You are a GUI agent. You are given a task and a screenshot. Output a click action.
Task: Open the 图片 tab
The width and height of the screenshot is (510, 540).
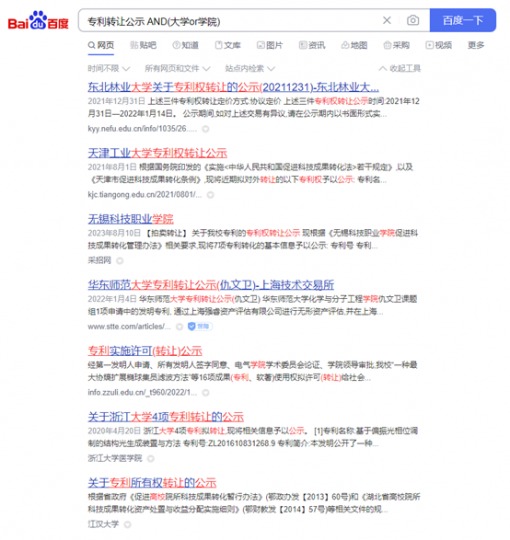(x=270, y=45)
